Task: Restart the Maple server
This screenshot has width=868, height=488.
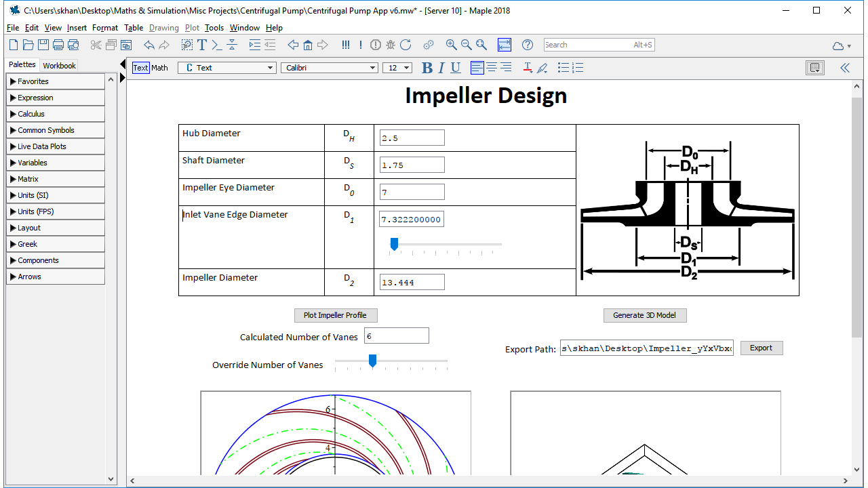Action: 406,45
